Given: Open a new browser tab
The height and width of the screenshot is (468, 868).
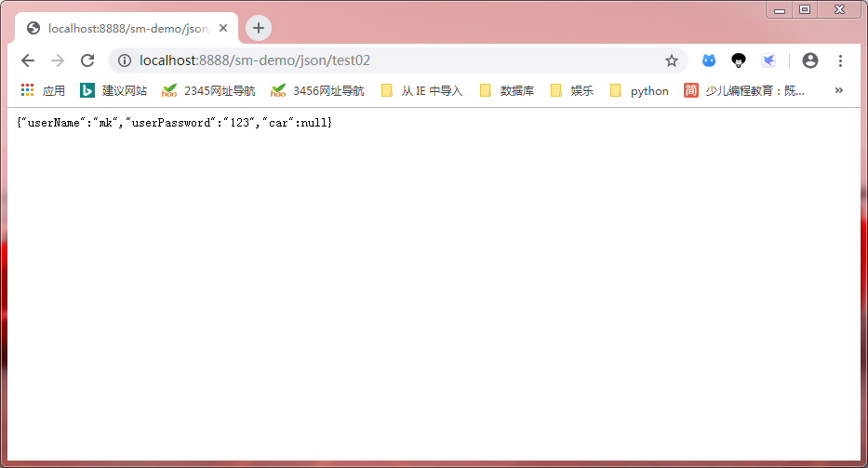Looking at the screenshot, I should [258, 28].
